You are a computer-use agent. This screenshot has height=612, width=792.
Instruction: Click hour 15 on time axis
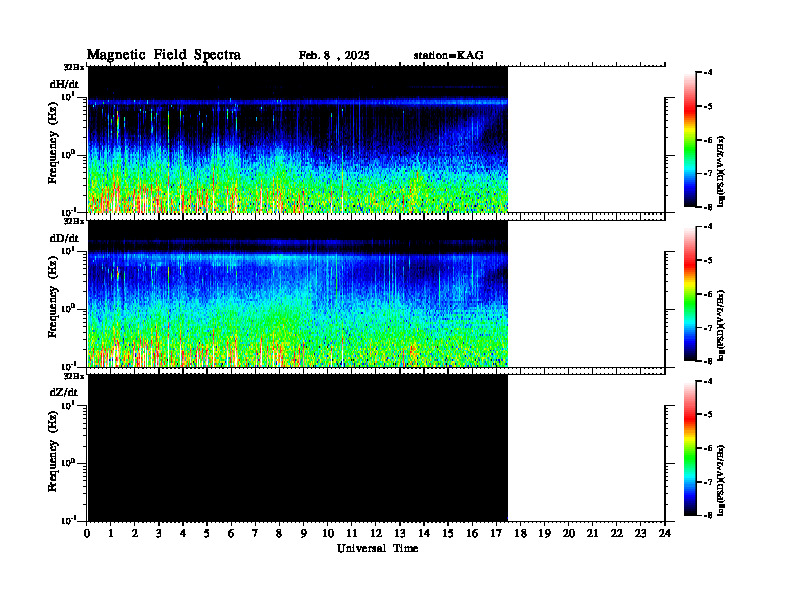click(448, 533)
